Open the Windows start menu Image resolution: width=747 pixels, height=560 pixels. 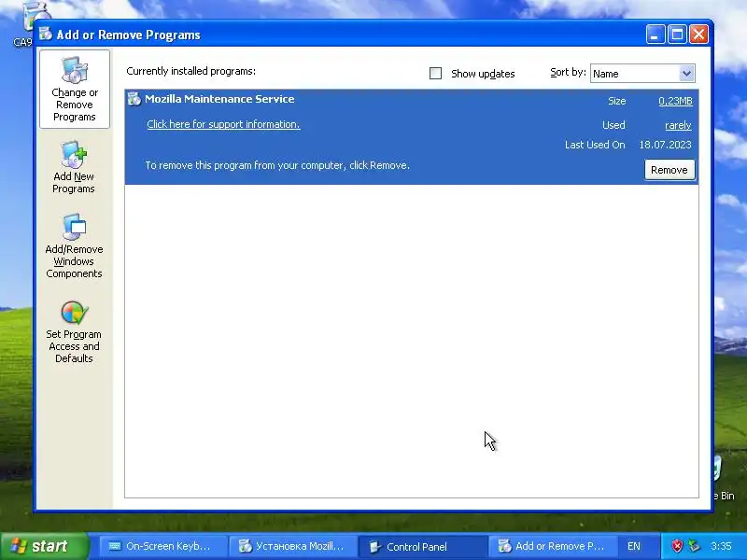(45, 546)
